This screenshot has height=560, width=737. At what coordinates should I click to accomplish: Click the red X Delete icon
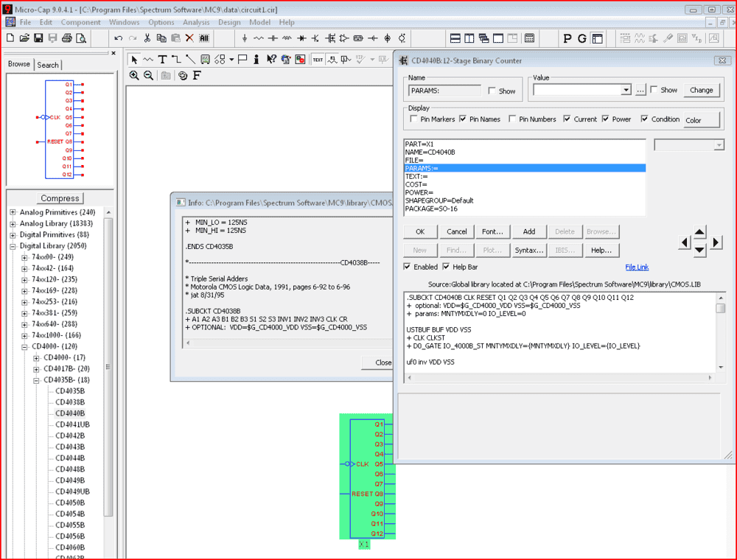click(x=189, y=38)
